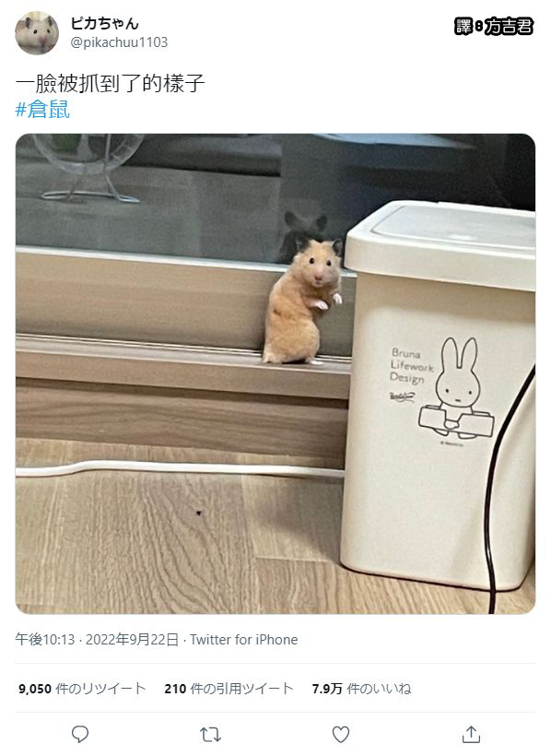The image size is (551, 756).
Task: Click the Bruna Lifework Design text
Action: point(412,365)
